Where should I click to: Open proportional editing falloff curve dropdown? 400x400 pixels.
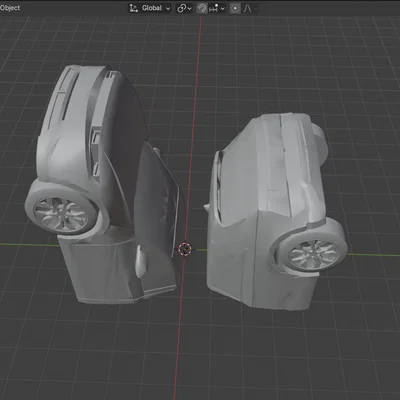(250, 8)
